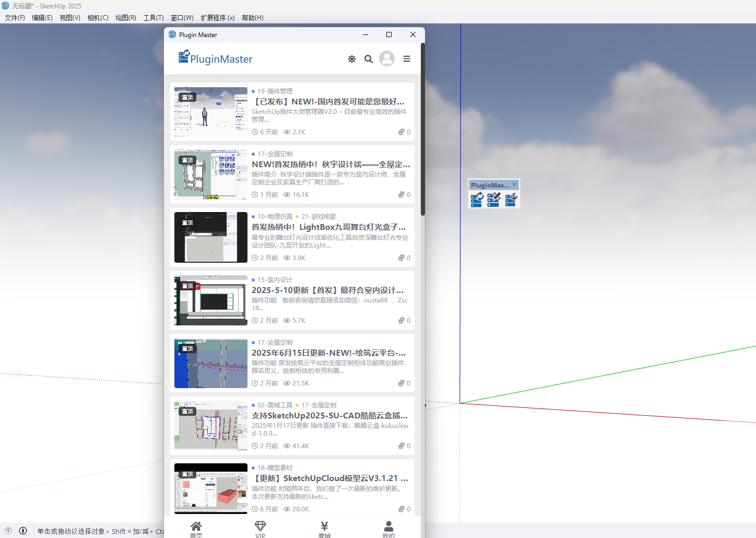Go to the 我的 profile tab

pos(388,529)
